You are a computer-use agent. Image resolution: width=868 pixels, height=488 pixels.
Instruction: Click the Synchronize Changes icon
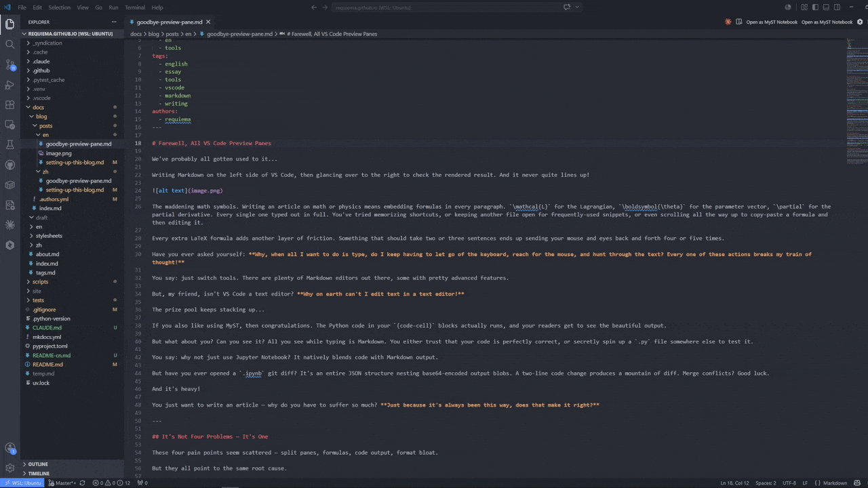83,483
